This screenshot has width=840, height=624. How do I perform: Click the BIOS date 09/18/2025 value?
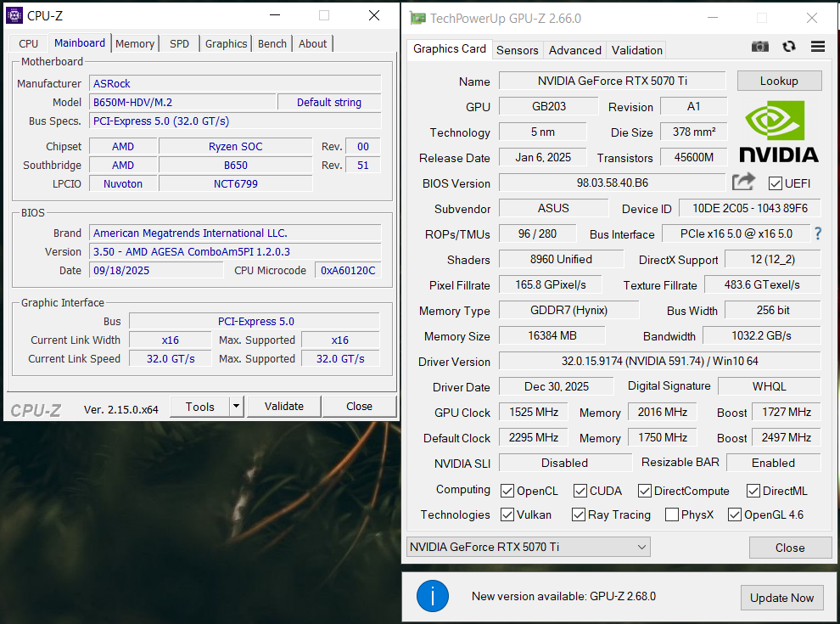pos(156,270)
